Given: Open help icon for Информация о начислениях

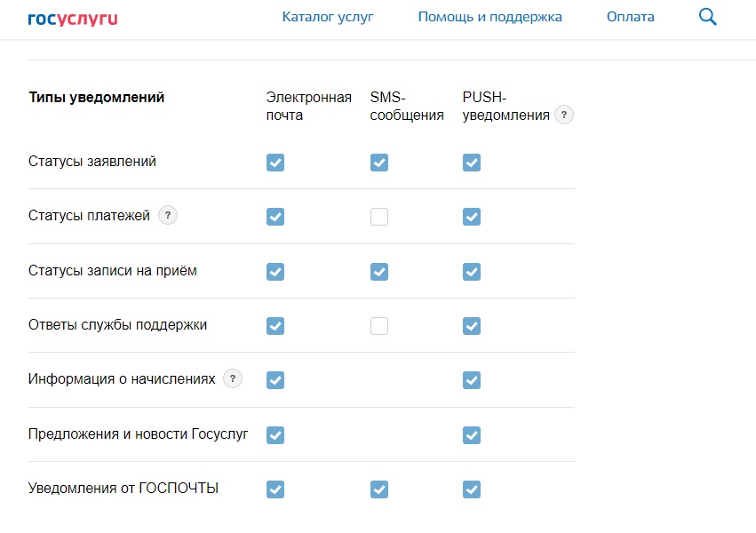Looking at the screenshot, I should coord(233,378).
